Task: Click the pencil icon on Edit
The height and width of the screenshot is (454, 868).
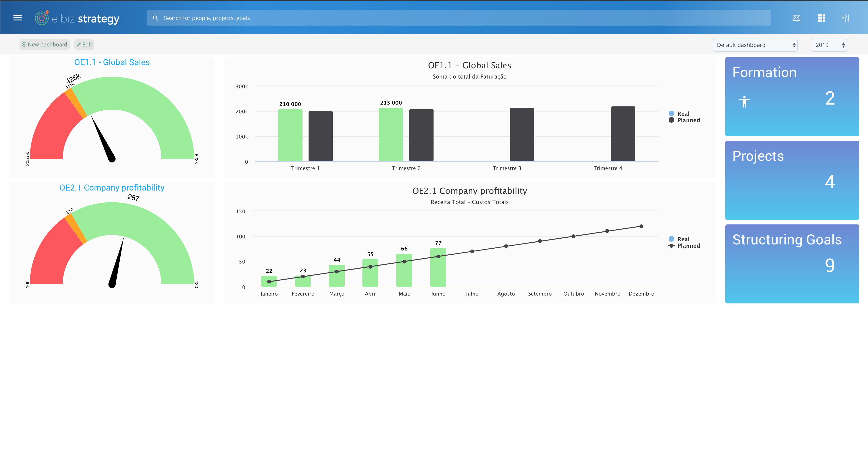Action: [79, 44]
